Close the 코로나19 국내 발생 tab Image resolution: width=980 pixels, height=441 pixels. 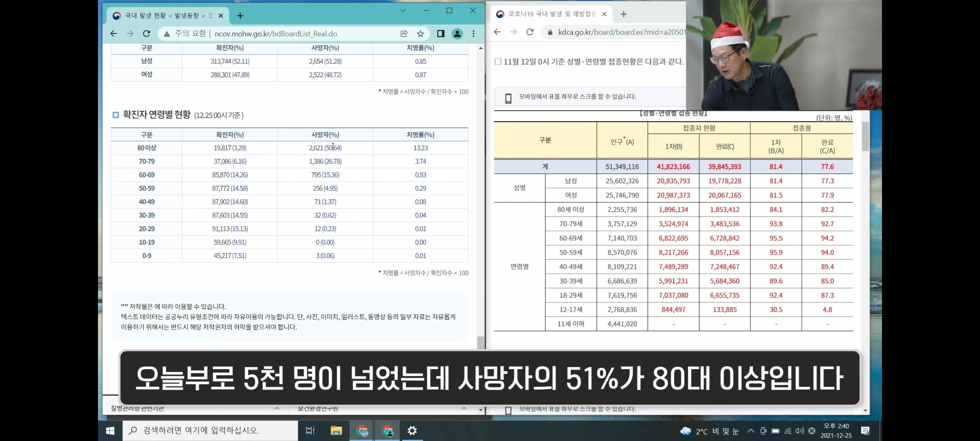click(x=604, y=14)
